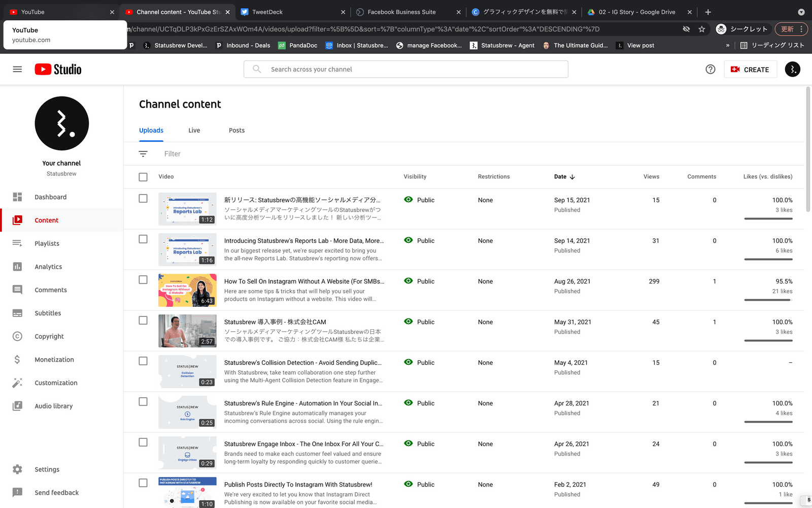
Task: Open the Subtitles section
Action: click(x=48, y=313)
